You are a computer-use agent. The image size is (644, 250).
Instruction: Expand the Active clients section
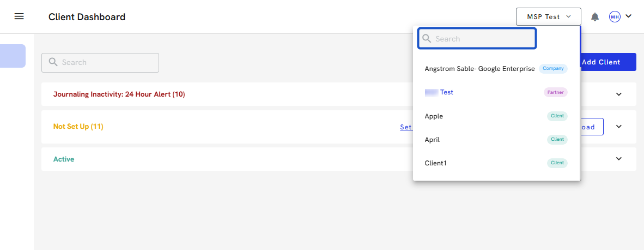pos(618,159)
